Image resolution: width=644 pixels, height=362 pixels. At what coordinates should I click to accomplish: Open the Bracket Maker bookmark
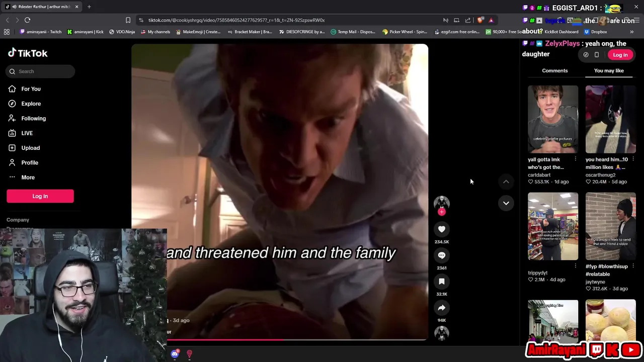click(250, 32)
